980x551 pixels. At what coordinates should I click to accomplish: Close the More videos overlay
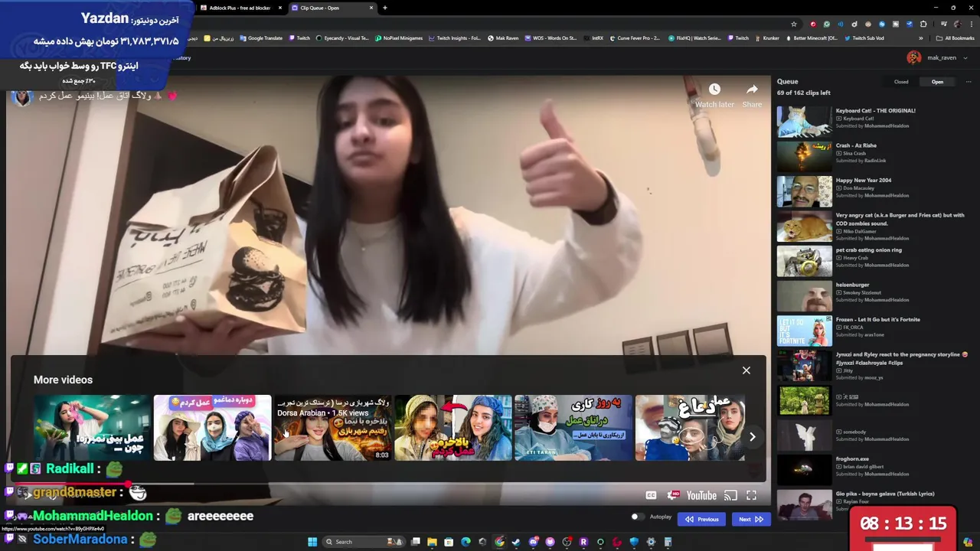pos(746,370)
